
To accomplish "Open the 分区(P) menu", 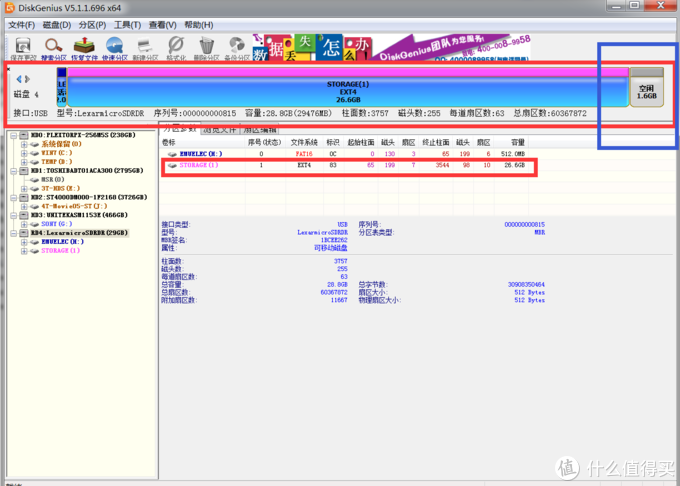I will click(x=92, y=25).
